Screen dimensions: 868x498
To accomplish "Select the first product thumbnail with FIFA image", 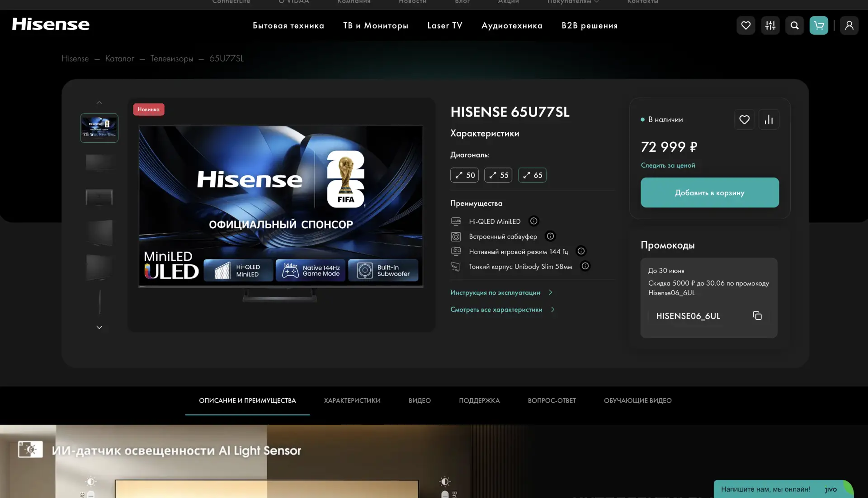I will tap(99, 128).
